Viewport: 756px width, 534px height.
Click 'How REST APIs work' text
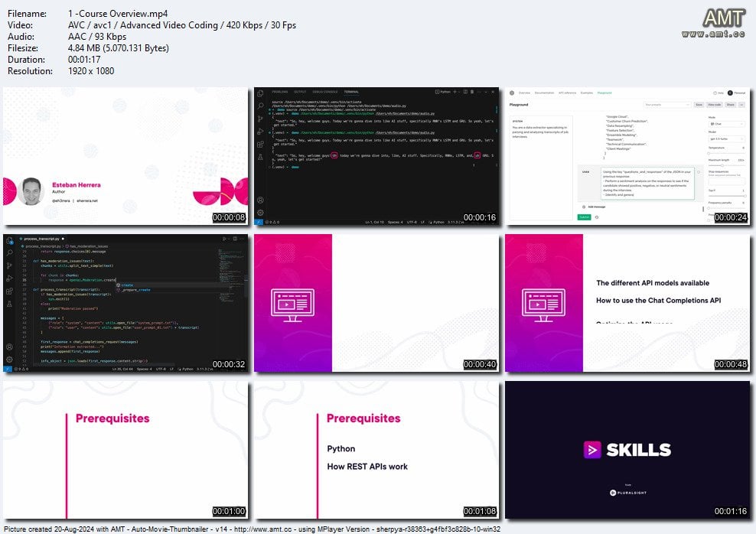coord(367,467)
